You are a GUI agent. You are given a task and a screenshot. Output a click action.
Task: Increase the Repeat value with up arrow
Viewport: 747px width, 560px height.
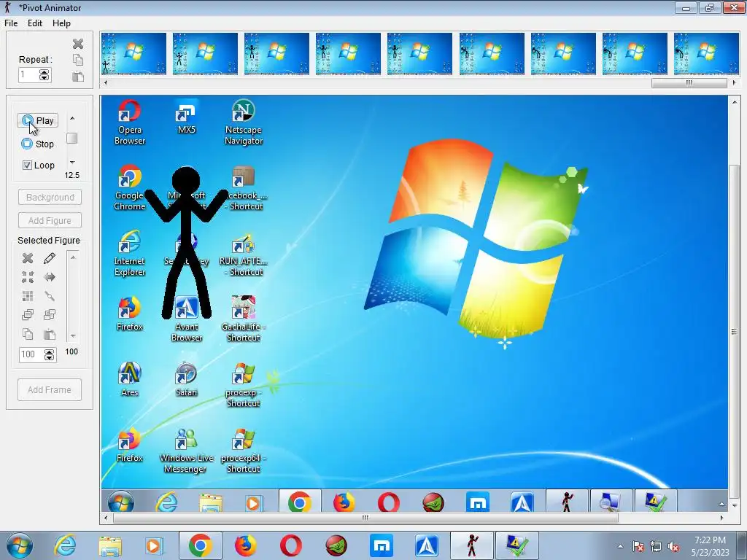44,72
